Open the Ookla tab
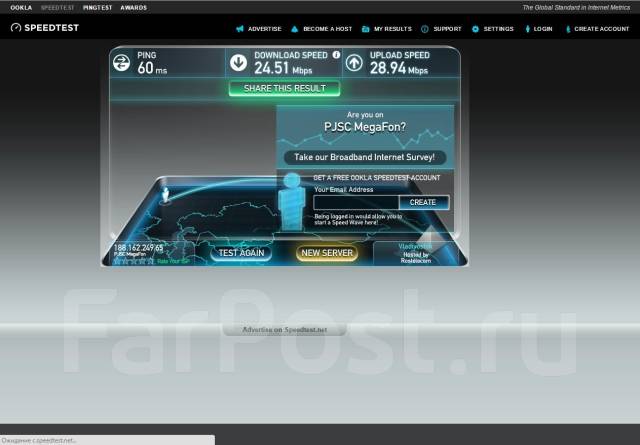This screenshot has height=445, width=640. click(21, 7)
